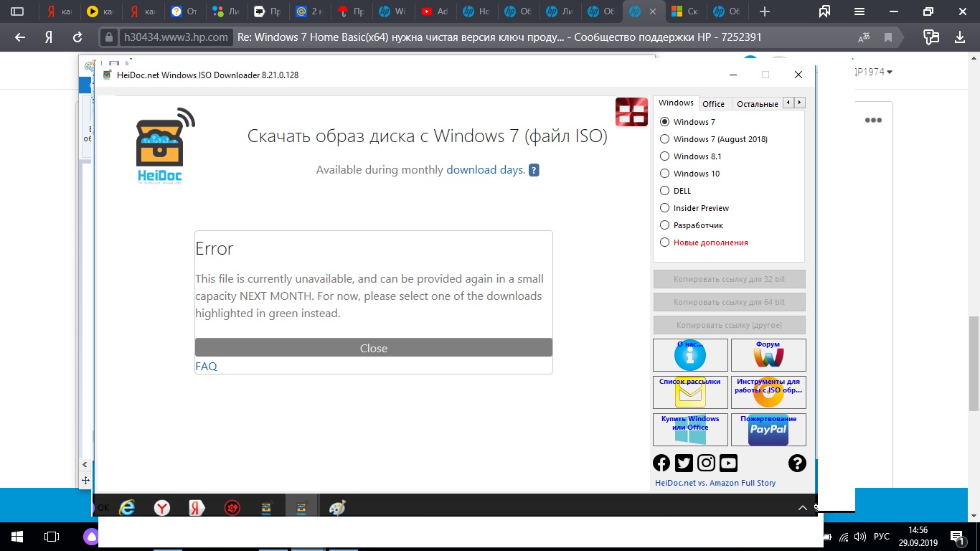
Task: Open Task View on Windows taskbar
Action: (x=52, y=536)
